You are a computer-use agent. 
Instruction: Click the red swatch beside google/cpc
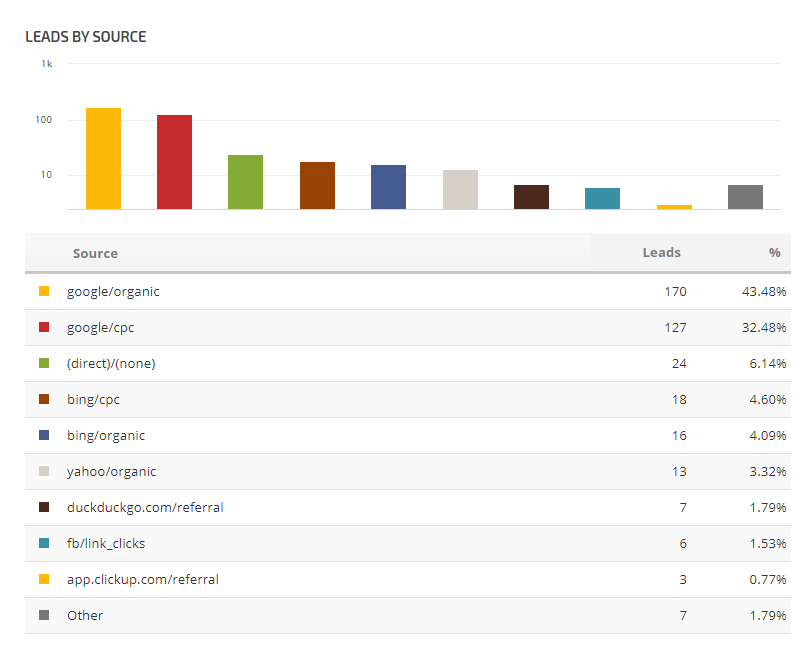[x=44, y=327]
